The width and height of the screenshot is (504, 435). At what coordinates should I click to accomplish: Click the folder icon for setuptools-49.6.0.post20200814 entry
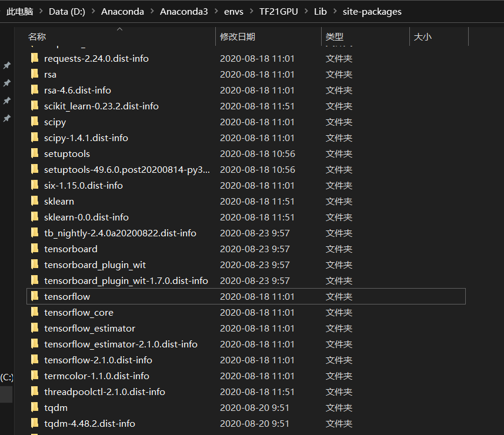[35, 169]
